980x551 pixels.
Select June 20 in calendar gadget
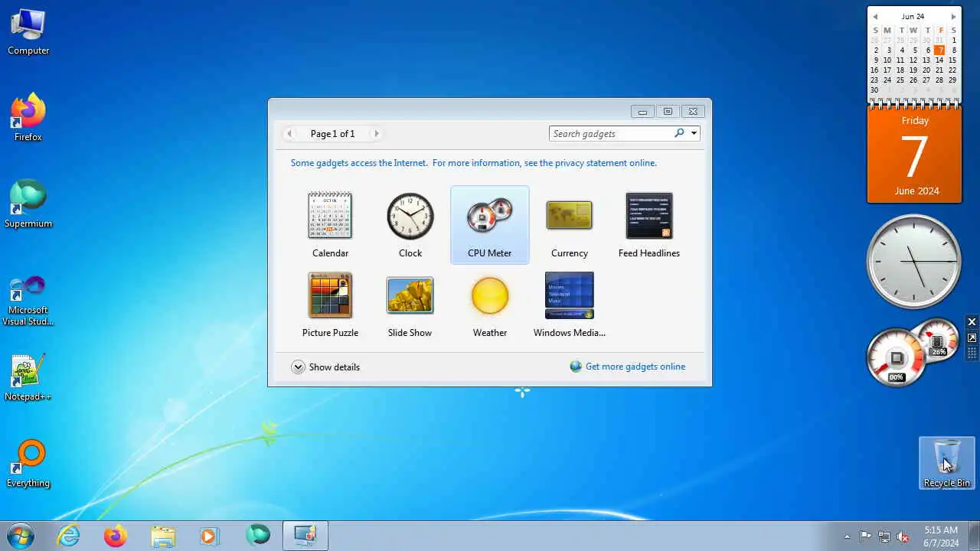926,70
